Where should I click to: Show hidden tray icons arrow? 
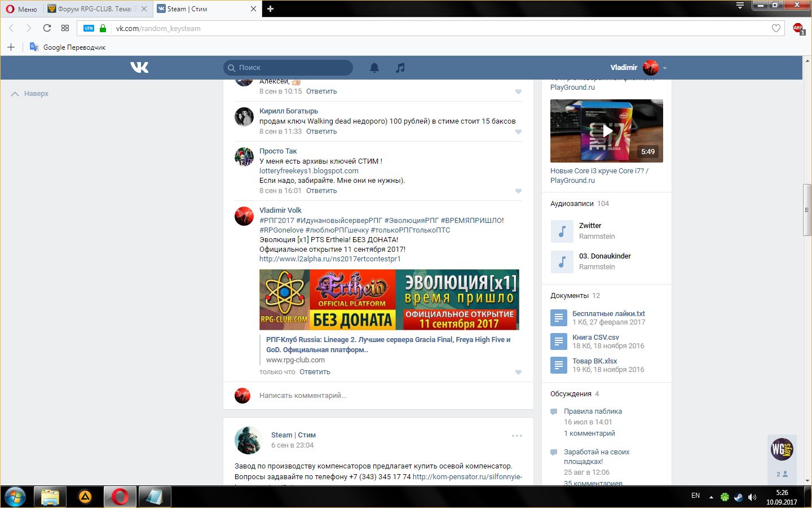(x=711, y=497)
